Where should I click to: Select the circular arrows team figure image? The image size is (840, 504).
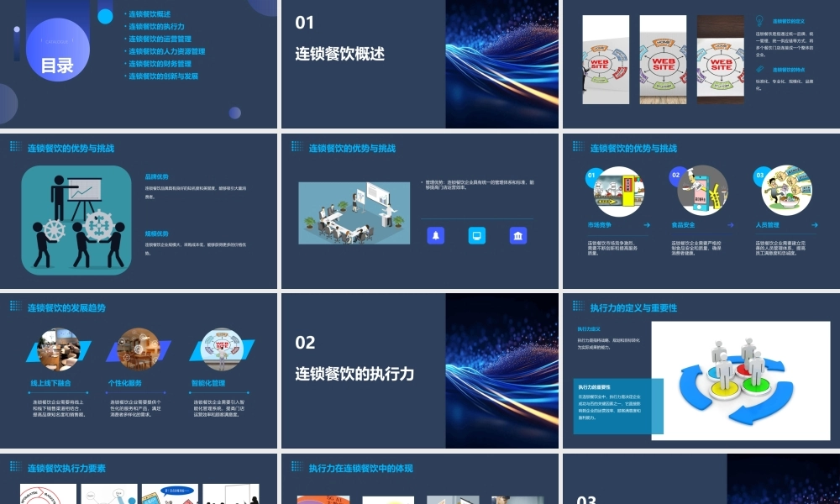click(x=740, y=381)
